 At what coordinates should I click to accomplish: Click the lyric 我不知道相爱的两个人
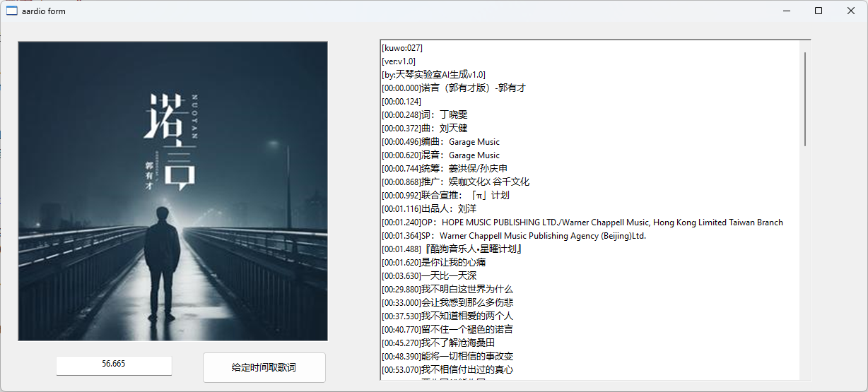[447, 316]
